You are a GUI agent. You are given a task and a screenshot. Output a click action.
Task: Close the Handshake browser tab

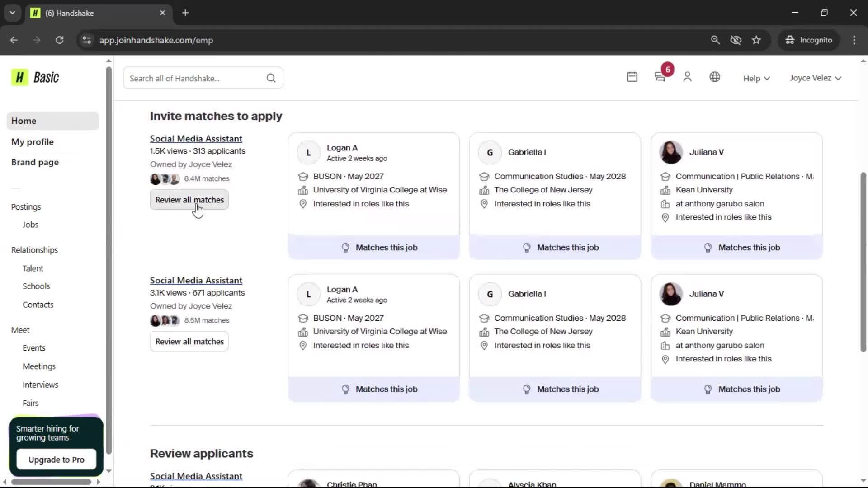162,13
